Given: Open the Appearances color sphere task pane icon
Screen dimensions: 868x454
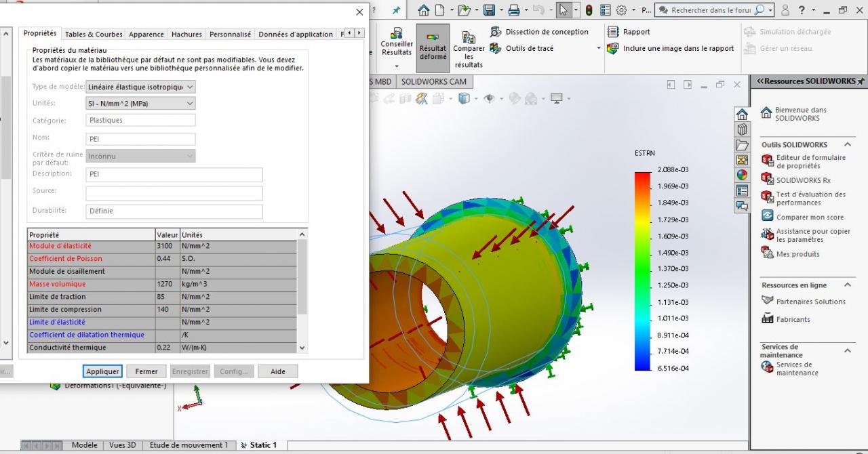Looking at the screenshot, I should (x=742, y=175).
